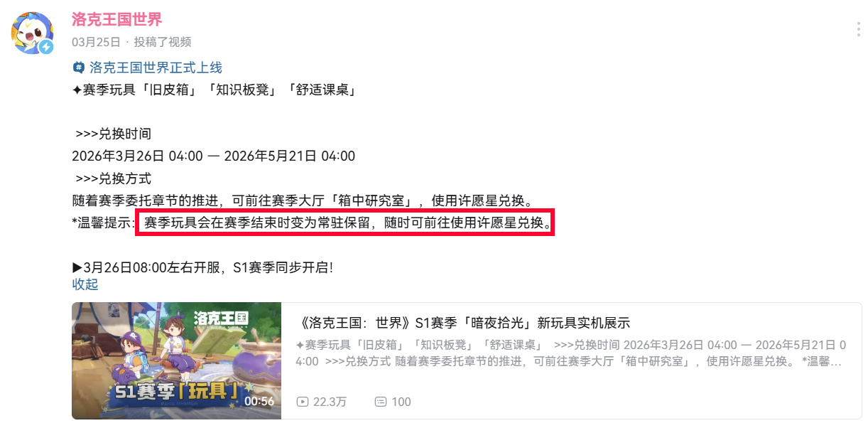This screenshot has width=868, height=423.
Task: Open the topic 洛克王国世界正式上线
Action: tap(156, 68)
